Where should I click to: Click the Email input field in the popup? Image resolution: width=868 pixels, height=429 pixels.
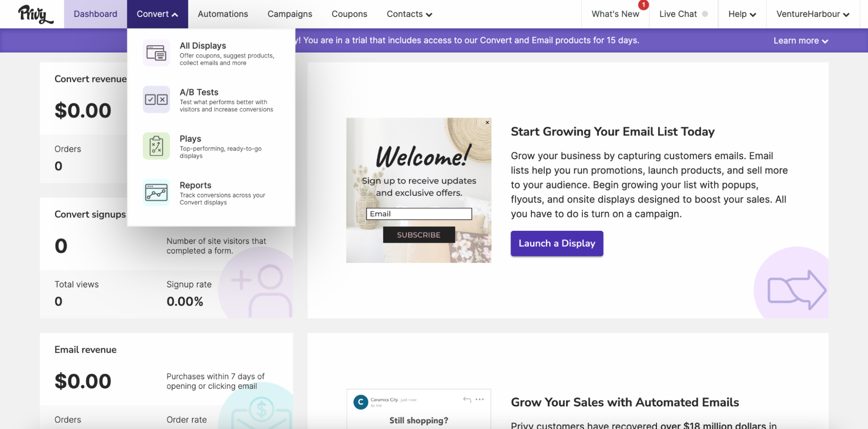[418, 214]
